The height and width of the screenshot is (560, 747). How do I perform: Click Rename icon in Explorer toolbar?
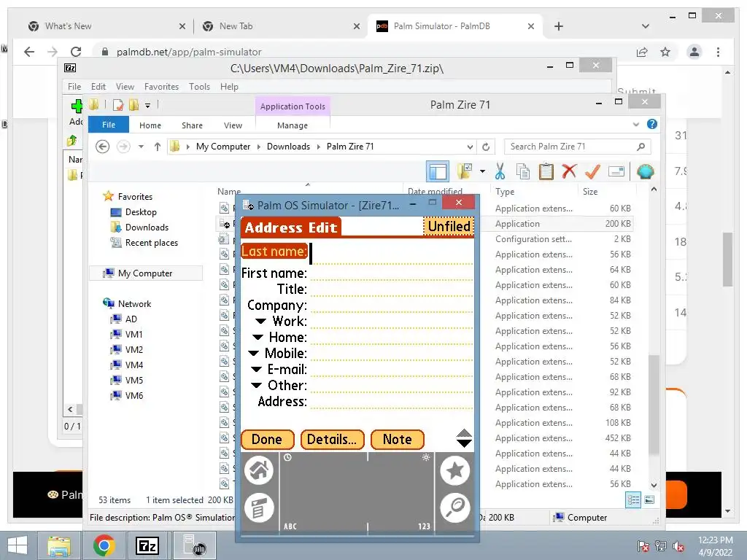616,171
